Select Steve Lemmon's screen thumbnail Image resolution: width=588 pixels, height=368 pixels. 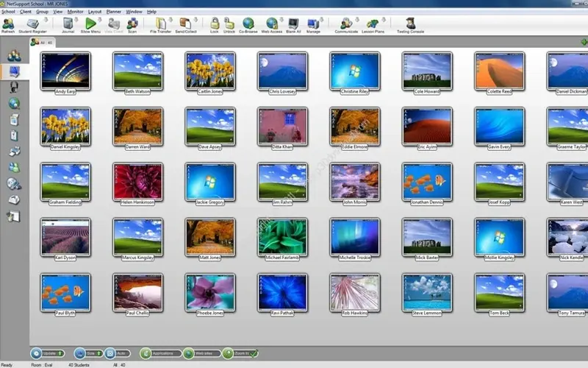[427, 292]
